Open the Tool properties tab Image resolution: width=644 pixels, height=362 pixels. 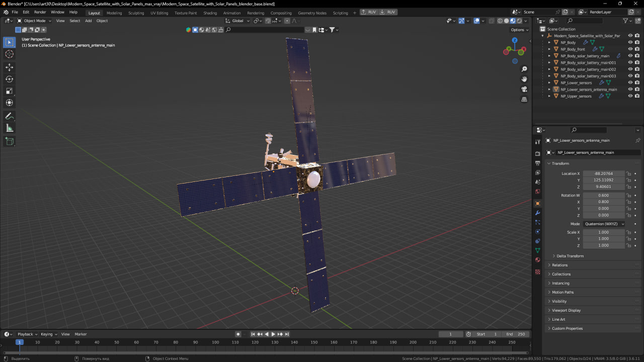point(538,142)
